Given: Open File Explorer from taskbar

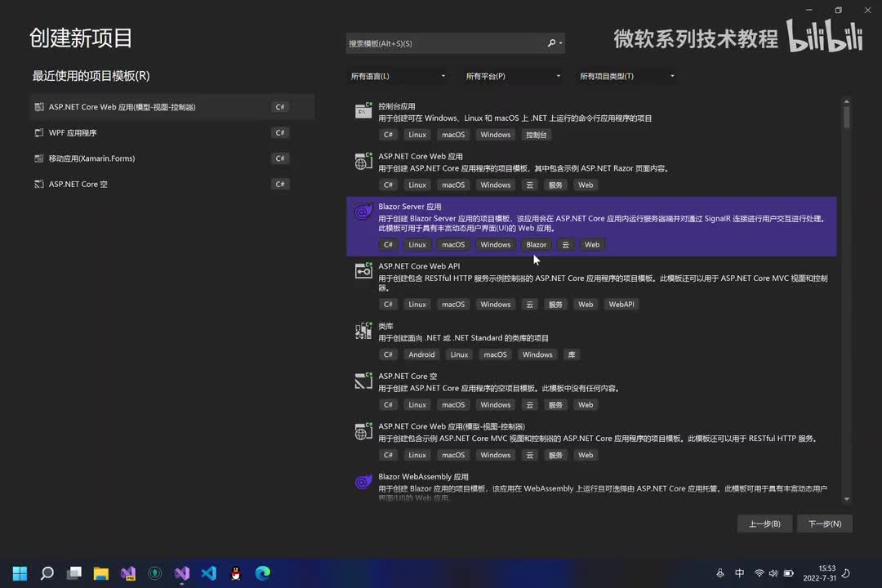Looking at the screenshot, I should [x=101, y=572].
